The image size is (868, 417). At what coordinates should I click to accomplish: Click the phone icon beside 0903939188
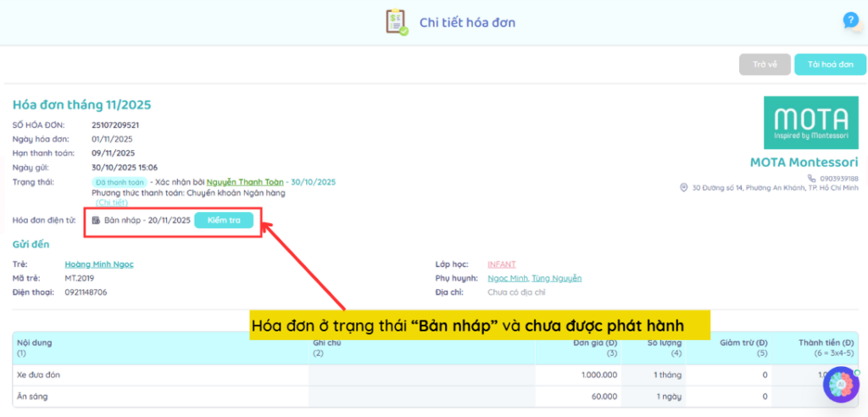click(x=812, y=179)
